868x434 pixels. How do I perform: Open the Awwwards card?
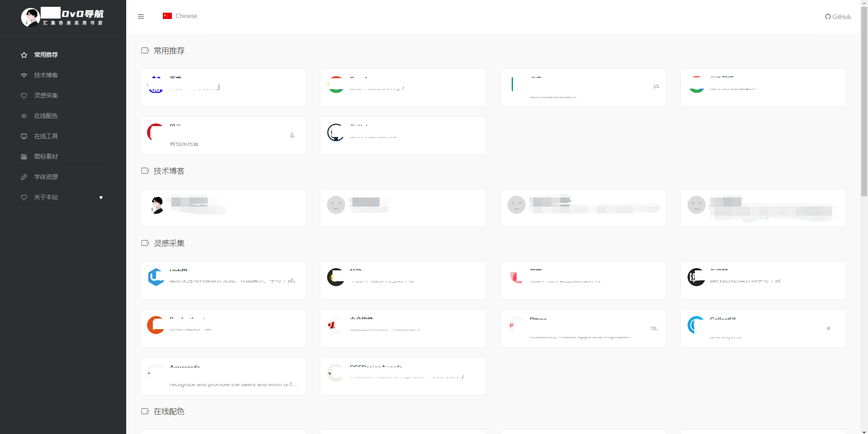pyautogui.click(x=223, y=376)
